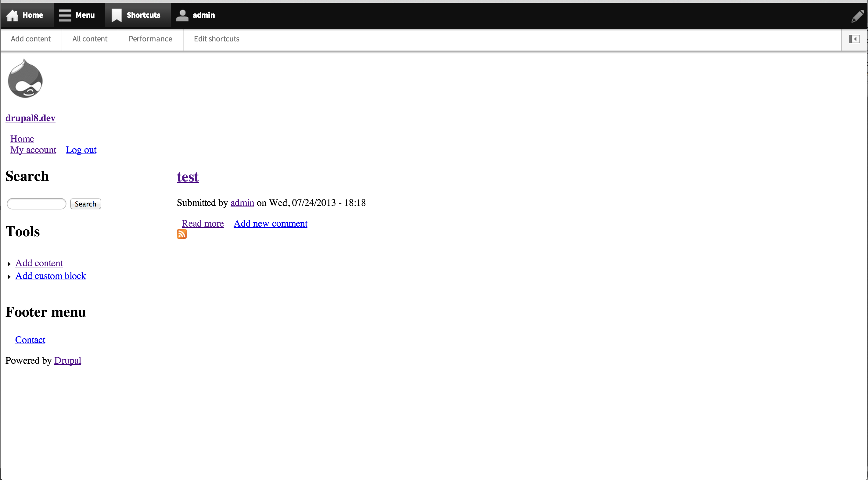
Task: Click Edit shortcuts in the toolbar
Action: tap(216, 39)
